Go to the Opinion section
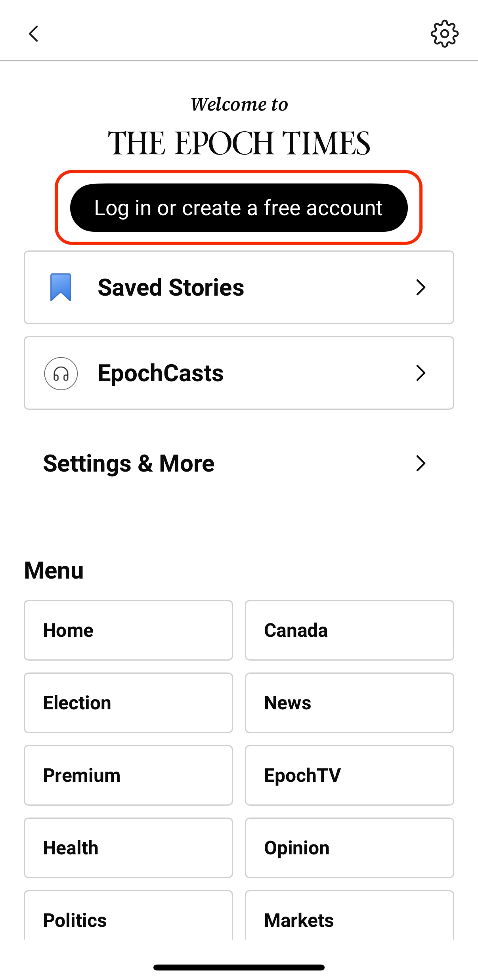The height and width of the screenshot is (980, 478). [349, 848]
